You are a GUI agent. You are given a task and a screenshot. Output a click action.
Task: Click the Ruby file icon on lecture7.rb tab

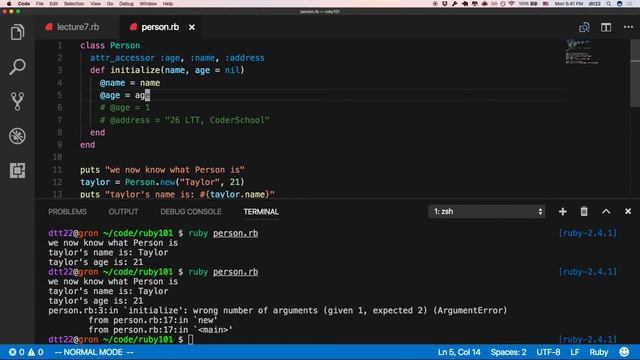pyautogui.click(x=49, y=27)
